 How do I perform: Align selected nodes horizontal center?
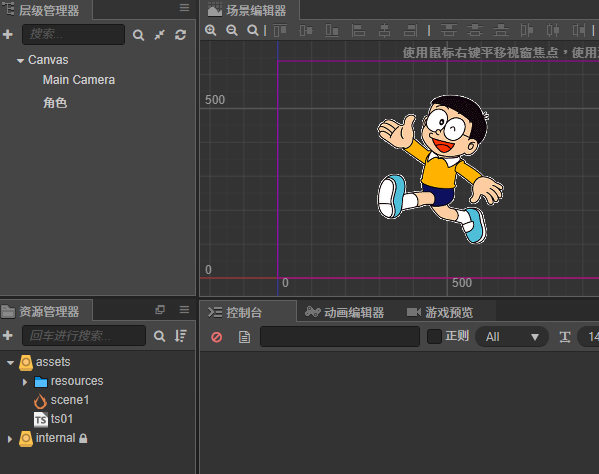tap(384, 30)
